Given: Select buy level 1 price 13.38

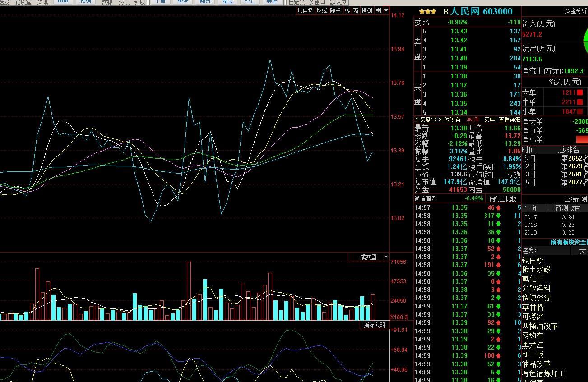Looking at the screenshot, I should point(458,76).
